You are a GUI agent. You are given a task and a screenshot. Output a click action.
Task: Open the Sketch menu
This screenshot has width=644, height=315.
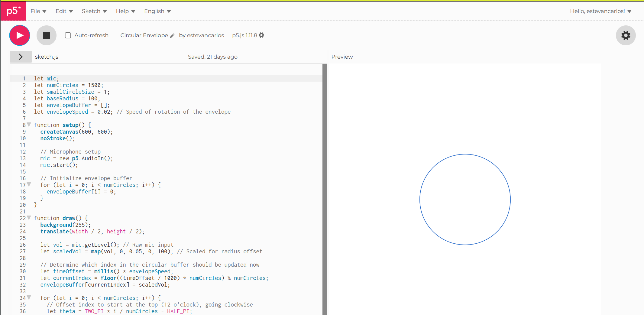point(94,11)
